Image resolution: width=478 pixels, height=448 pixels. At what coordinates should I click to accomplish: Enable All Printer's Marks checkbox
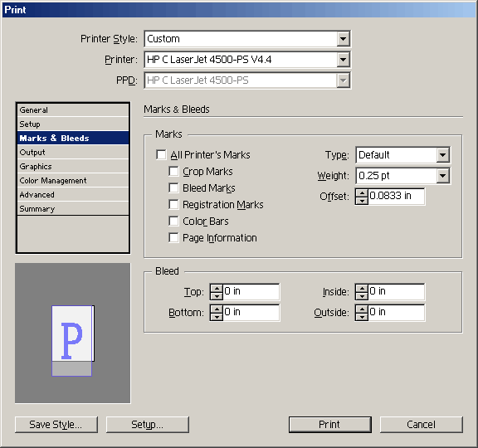161,154
